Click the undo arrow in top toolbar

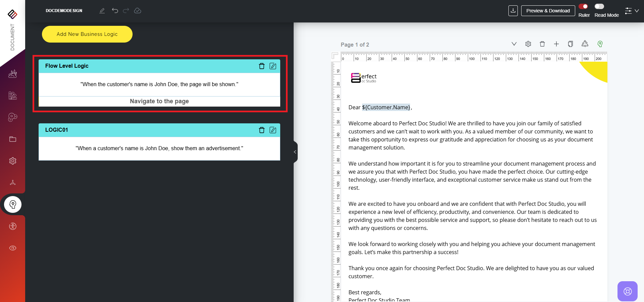(115, 11)
